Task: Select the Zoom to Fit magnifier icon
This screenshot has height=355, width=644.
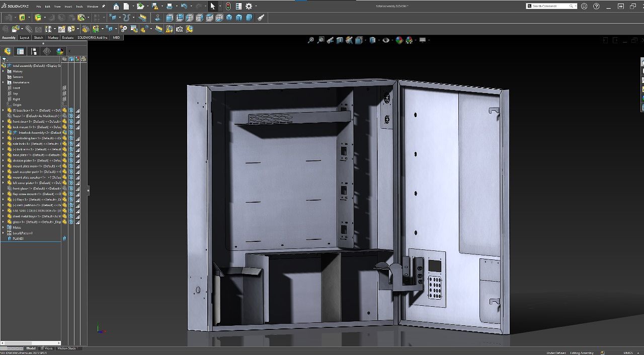Action: click(311, 40)
